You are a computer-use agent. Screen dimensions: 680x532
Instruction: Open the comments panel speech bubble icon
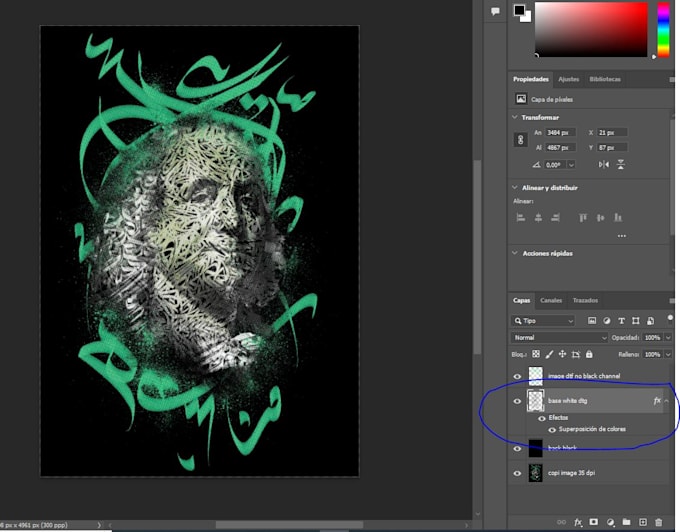[x=495, y=11]
